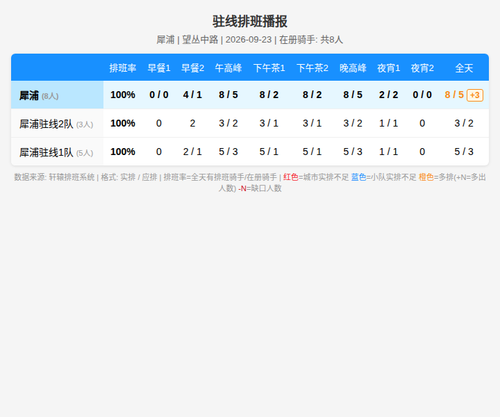Click the 驻线排班播报 title

click(250, 22)
